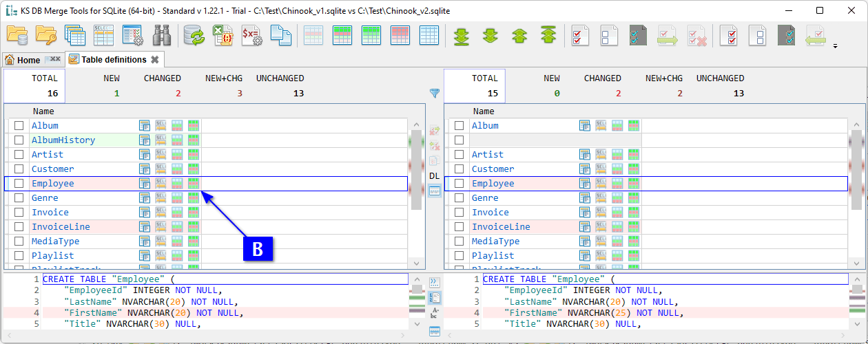Viewport: 868px width, 344px height.
Task: Click the Excel export report icon
Action: [x=223, y=34]
